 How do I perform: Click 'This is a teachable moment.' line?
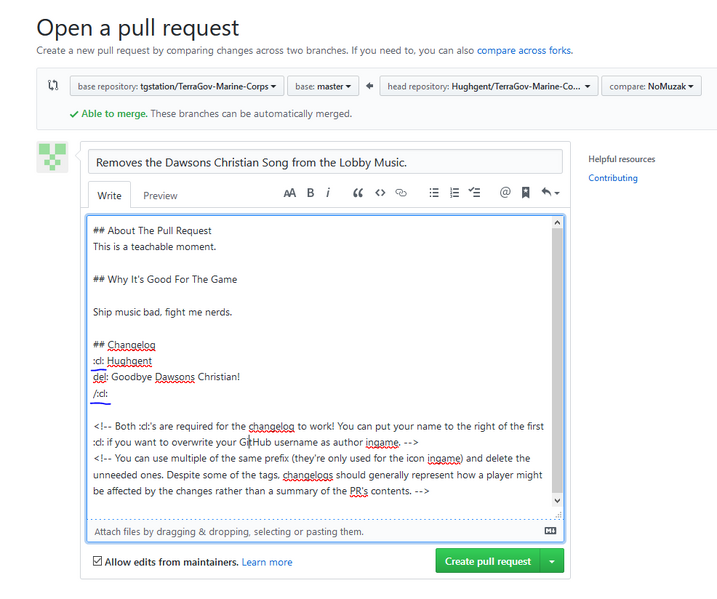155,246
